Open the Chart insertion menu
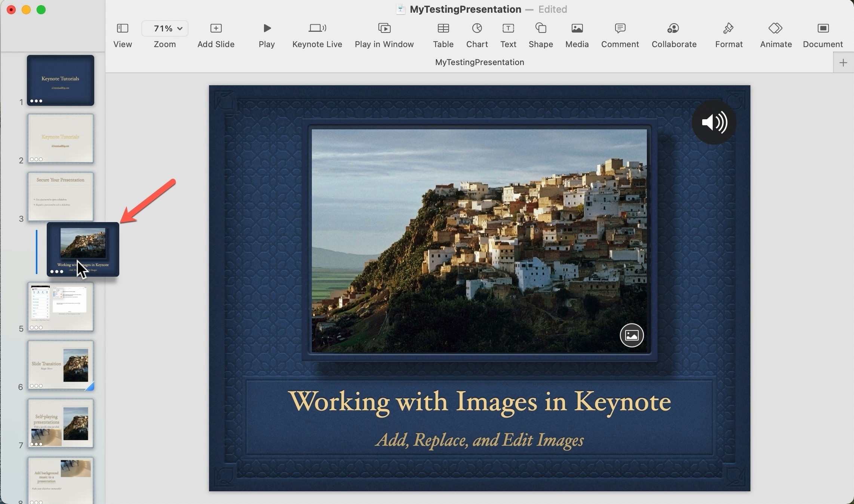 click(x=477, y=34)
